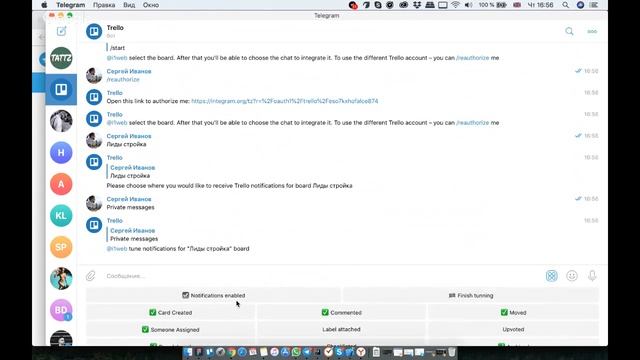Click the clock showing 16:56
The image size is (640, 360).
(540, 5)
